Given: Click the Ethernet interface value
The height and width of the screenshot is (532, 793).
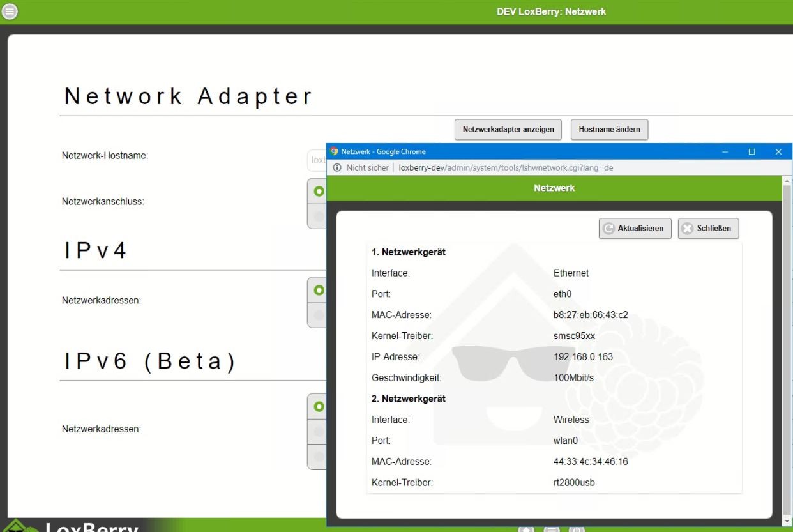Looking at the screenshot, I should tap(571, 273).
